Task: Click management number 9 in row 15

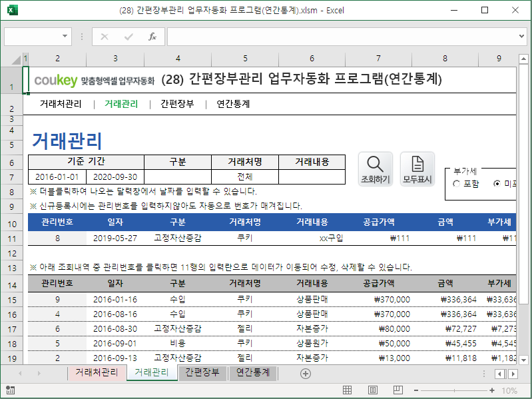Action: coord(57,300)
